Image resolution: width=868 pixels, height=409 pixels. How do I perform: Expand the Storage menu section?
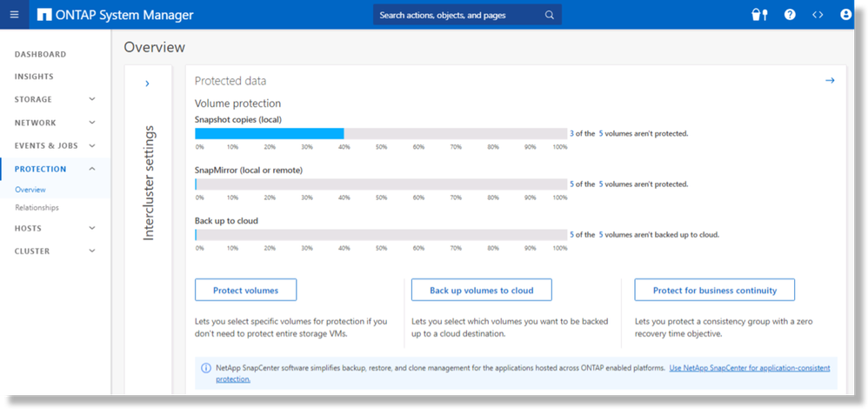92,100
